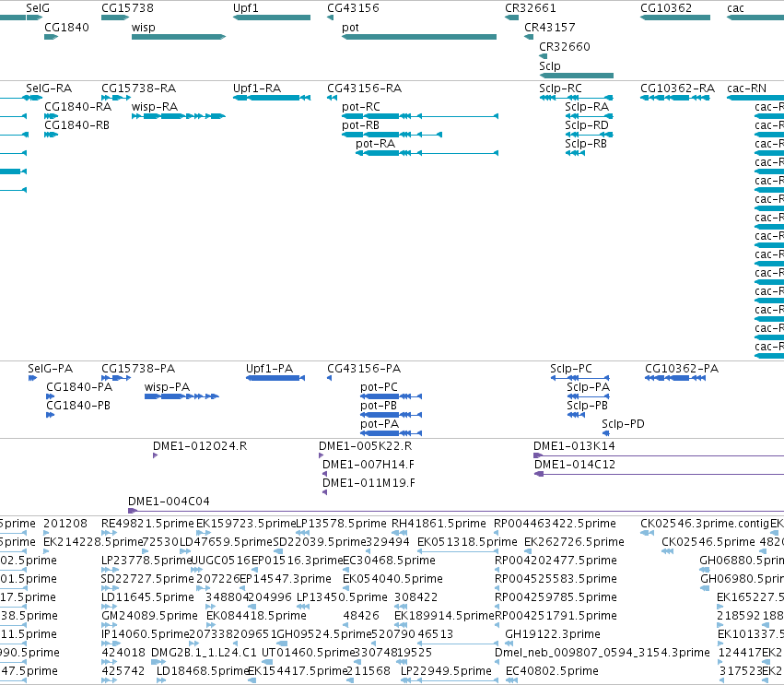Select the Sclp-RC transcript label
Viewport: 784px width, 685px height.
560,89
